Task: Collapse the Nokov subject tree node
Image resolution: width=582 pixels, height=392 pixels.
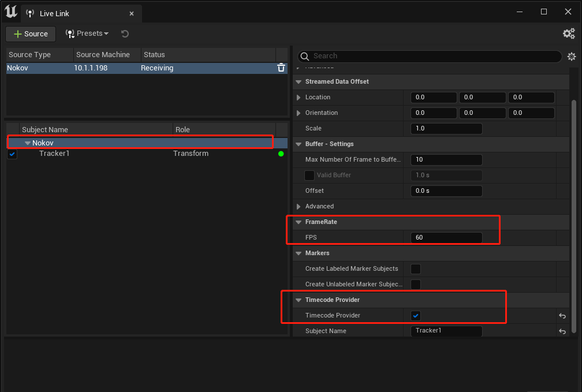Action: (28, 143)
